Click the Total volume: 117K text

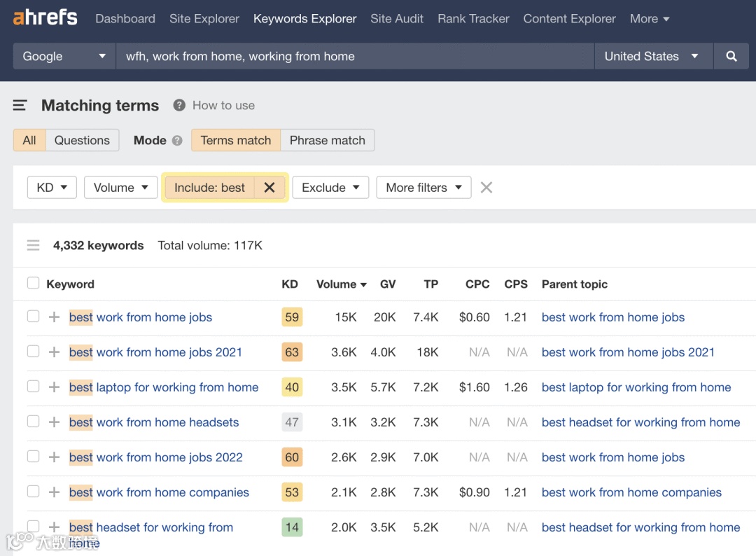[x=210, y=246]
